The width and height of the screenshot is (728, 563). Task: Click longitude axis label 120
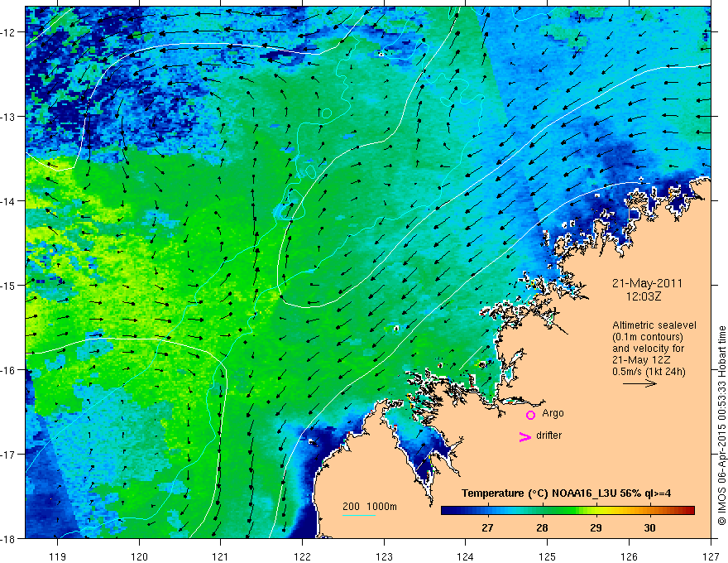[139, 556]
